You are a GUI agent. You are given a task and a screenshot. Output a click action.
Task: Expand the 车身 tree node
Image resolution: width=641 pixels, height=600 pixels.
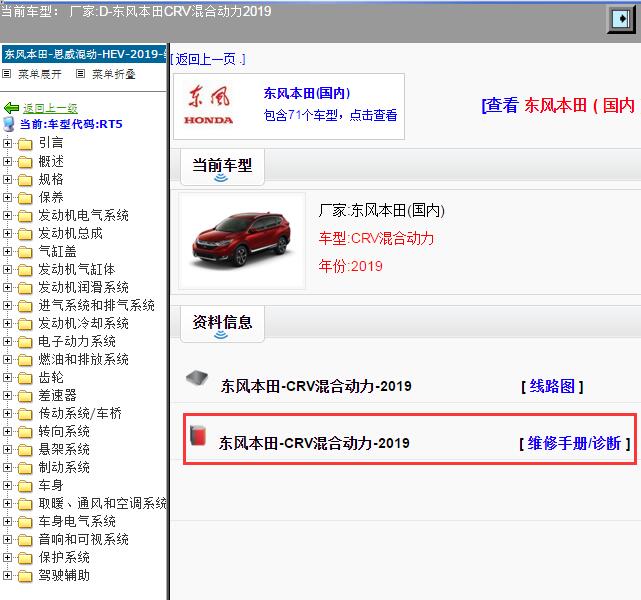pyautogui.click(x=7, y=485)
